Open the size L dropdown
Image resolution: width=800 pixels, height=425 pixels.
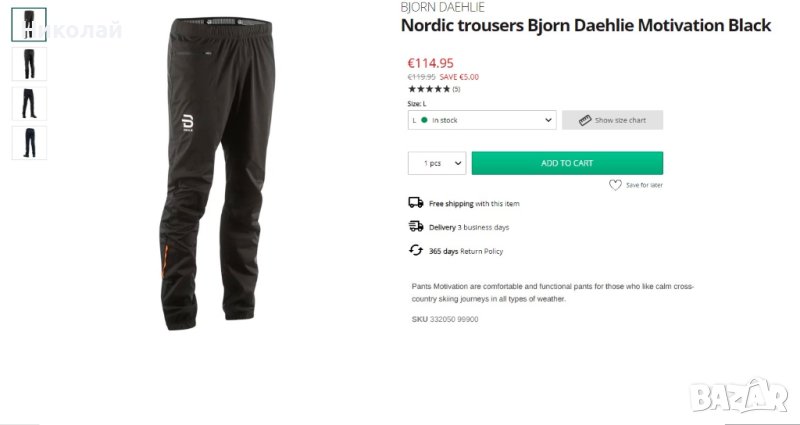click(482, 120)
